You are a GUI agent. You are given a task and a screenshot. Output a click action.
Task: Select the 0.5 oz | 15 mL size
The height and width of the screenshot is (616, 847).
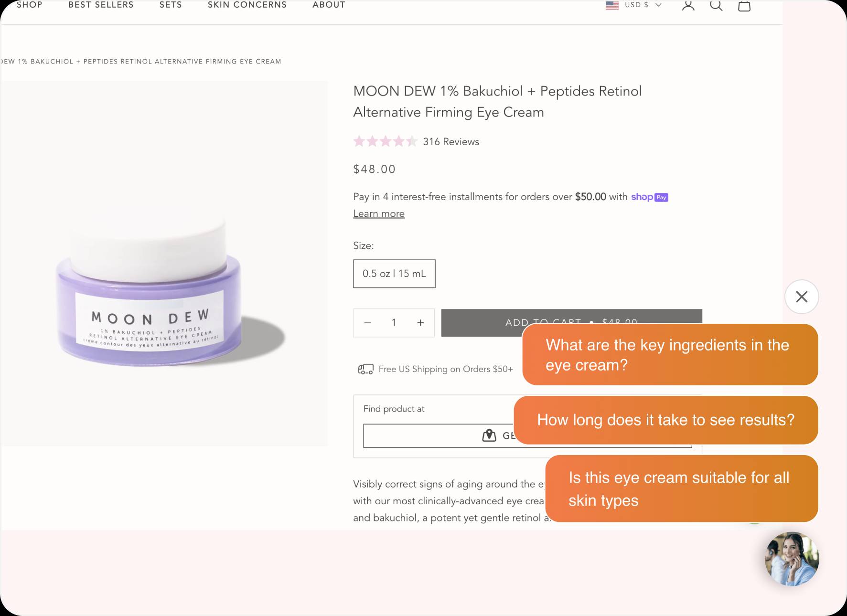pos(394,274)
